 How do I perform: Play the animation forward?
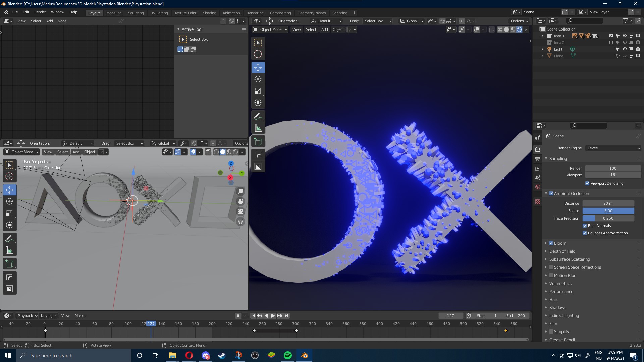pos(273,316)
